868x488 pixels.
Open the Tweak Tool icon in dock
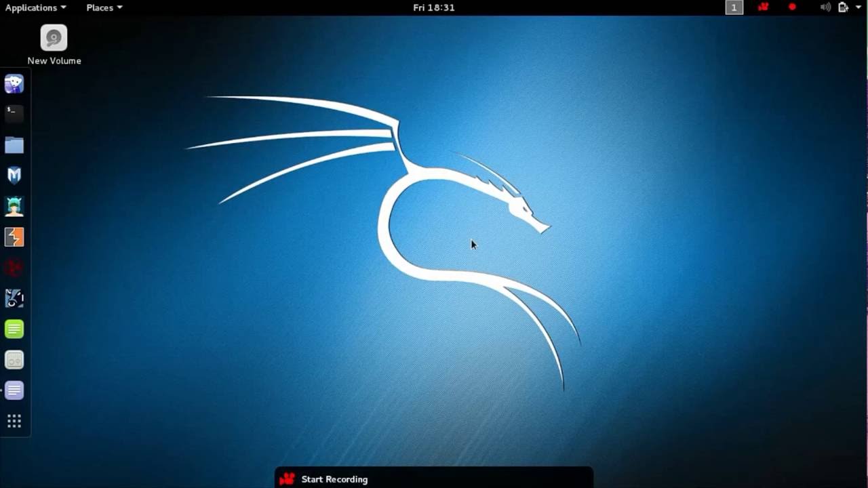click(14, 360)
